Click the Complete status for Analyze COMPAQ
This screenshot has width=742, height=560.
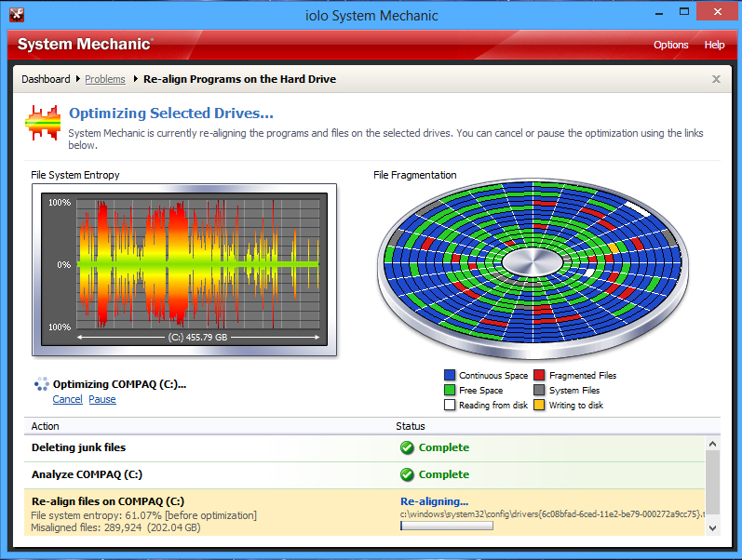click(444, 474)
